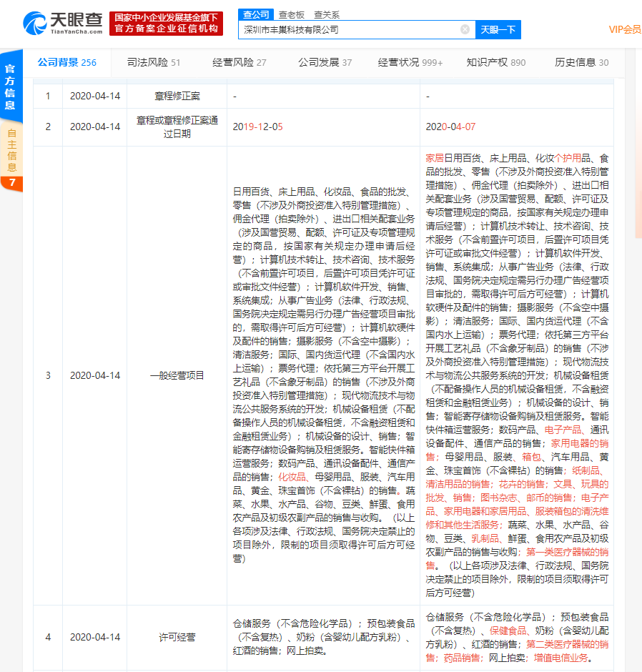
Task: Click the 天眼一下 search button
Action: tap(498, 29)
